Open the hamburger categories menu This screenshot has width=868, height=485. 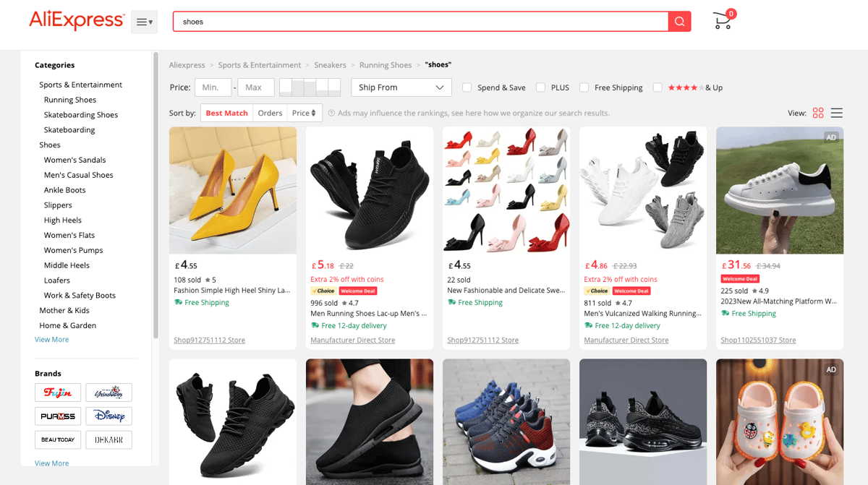pyautogui.click(x=144, y=22)
